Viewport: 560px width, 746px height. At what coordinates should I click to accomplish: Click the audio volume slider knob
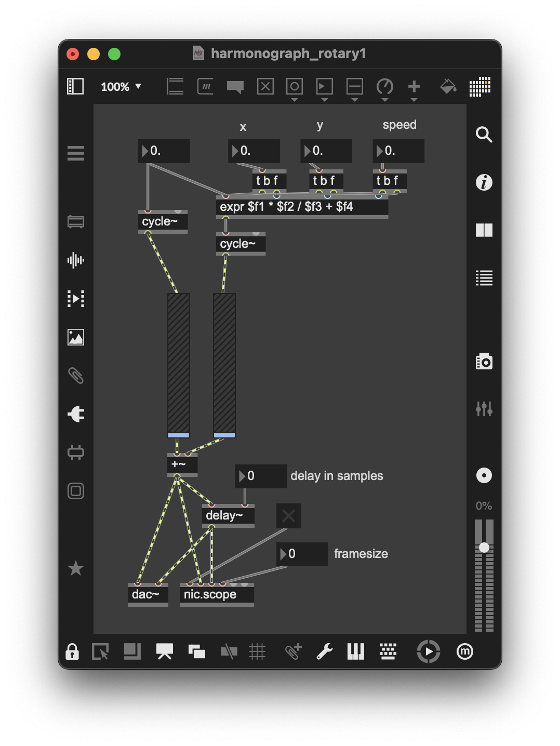pyautogui.click(x=484, y=548)
